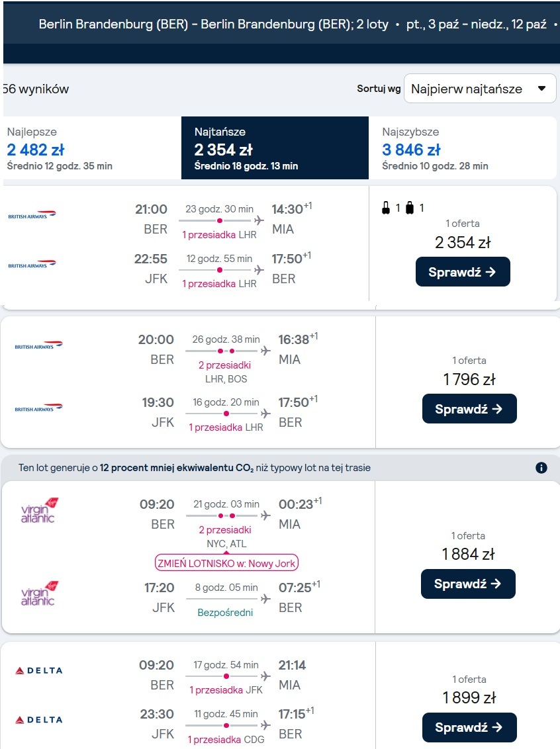This screenshot has height=749, width=560.
Task: Select the Najtańsze tab
Action: click(275, 148)
